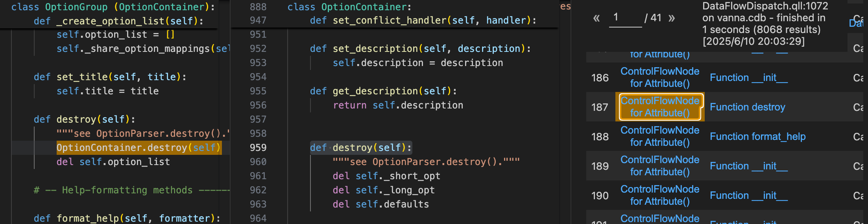Image resolution: width=868 pixels, height=224 pixels.
Task: Open Function __init__ link in row 190
Action: 748,195
